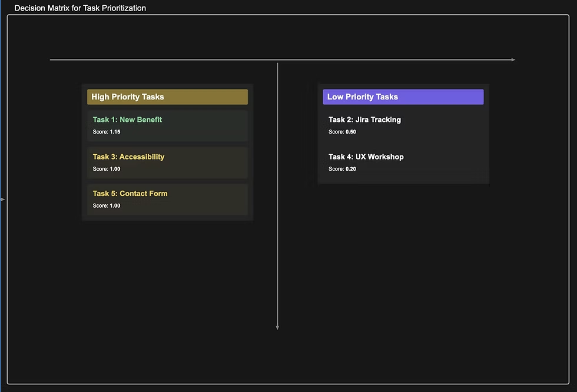Click the word Score beneath New Benefit
This screenshot has height=392, width=577.
tap(100, 132)
